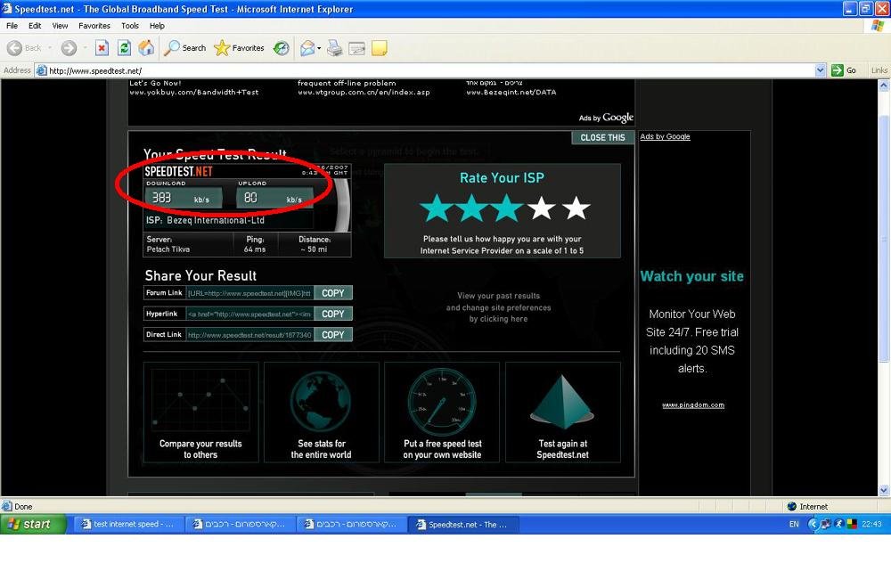Click the page scrollbar down arrow
Viewport: 891px width, 588px height.
[884, 490]
